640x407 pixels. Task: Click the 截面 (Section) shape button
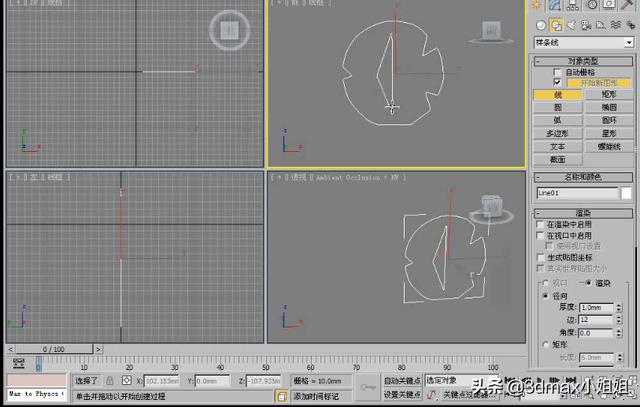click(x=558, y=160)
